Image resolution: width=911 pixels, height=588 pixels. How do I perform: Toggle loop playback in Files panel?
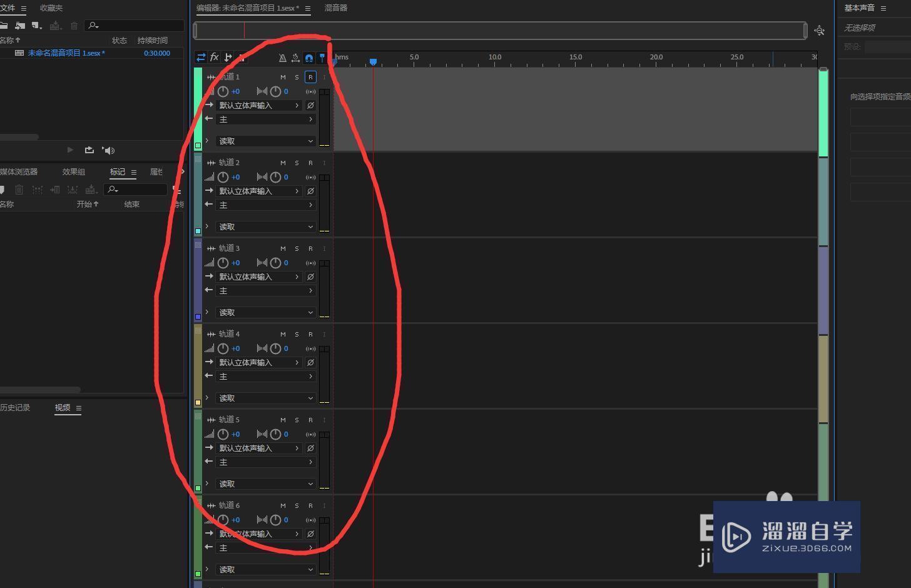pyautogui.click(x=89, y=150)
